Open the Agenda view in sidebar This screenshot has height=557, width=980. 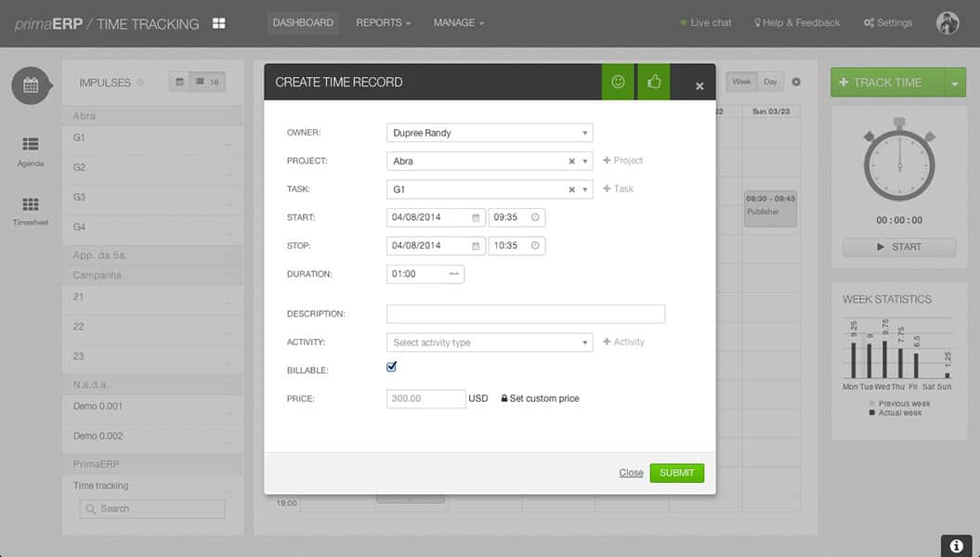[x=31, y=149]
